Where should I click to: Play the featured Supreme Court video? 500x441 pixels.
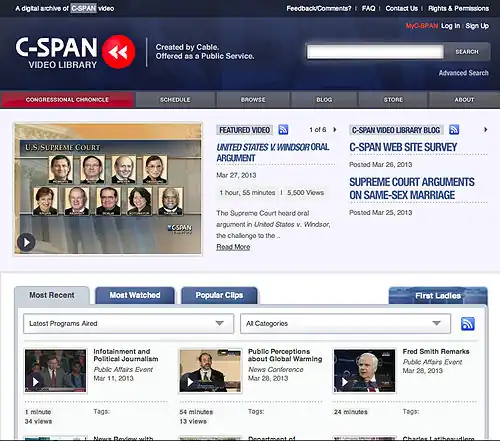(26, 242)
